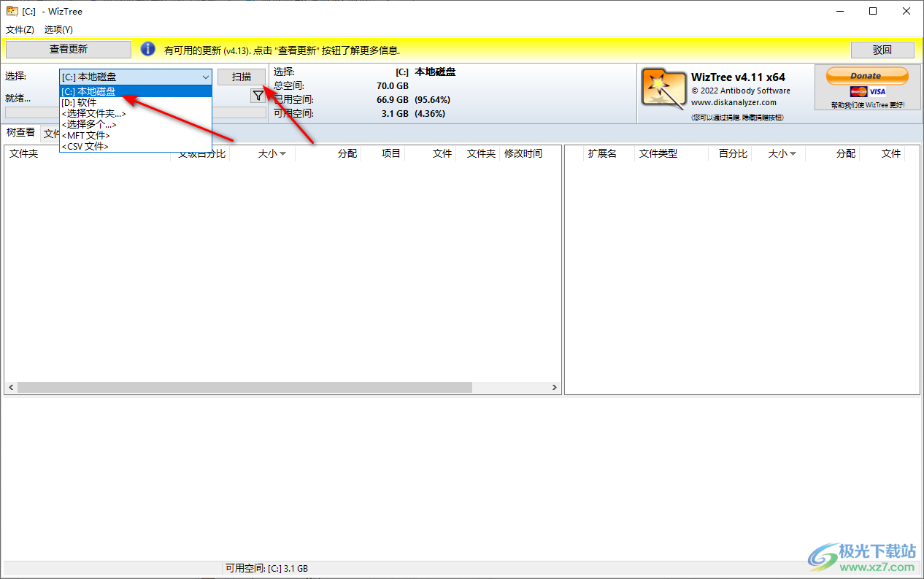Click the 修改时间 column header
Screen dimensions: 924x579
point(530,153)
